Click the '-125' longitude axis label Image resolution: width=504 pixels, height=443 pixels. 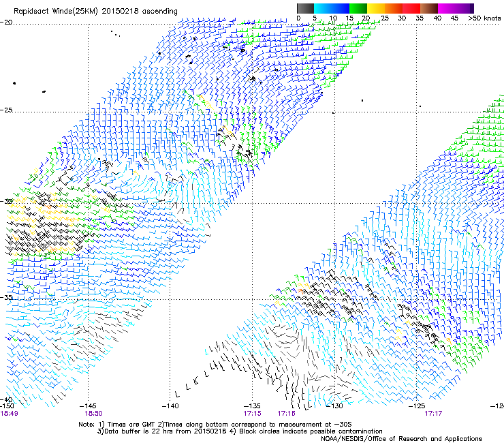tap(417, 406)
